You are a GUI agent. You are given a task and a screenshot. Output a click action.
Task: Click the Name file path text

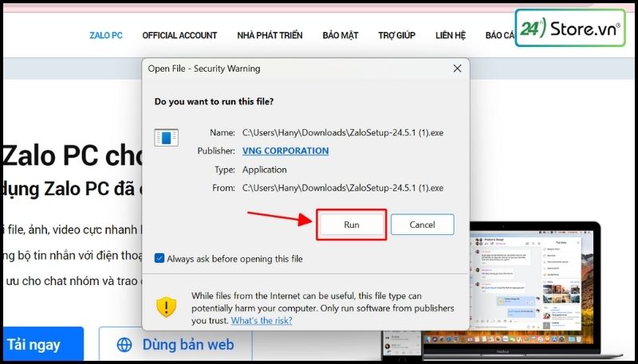pyautogui.click(x=343, y=132)
